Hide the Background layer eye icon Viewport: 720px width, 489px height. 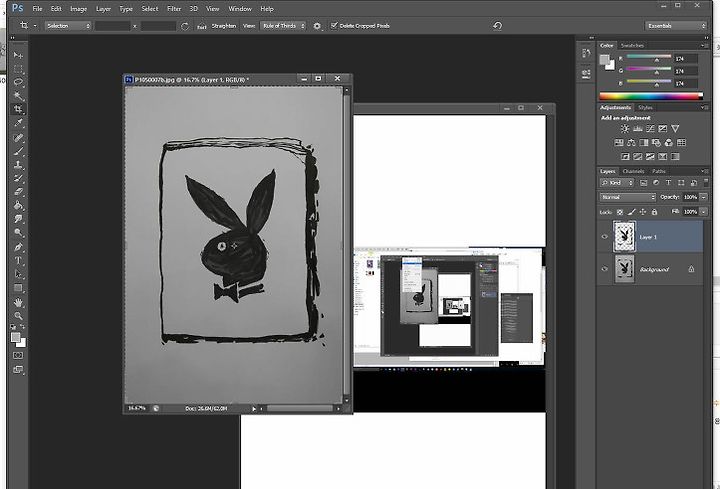pos(604,269)
